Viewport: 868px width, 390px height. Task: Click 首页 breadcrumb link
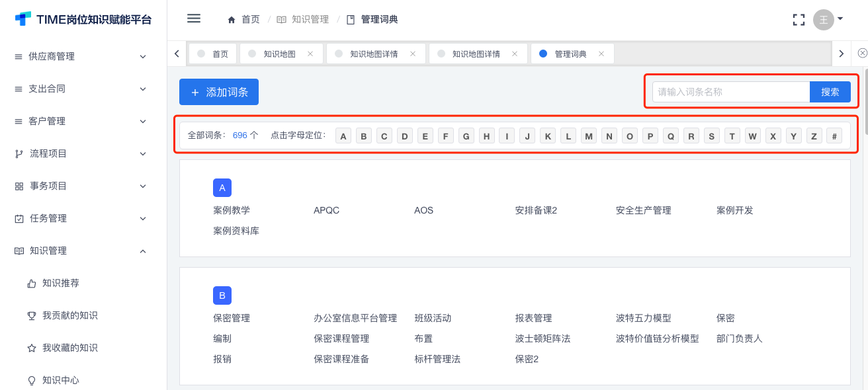click(251, 20)
